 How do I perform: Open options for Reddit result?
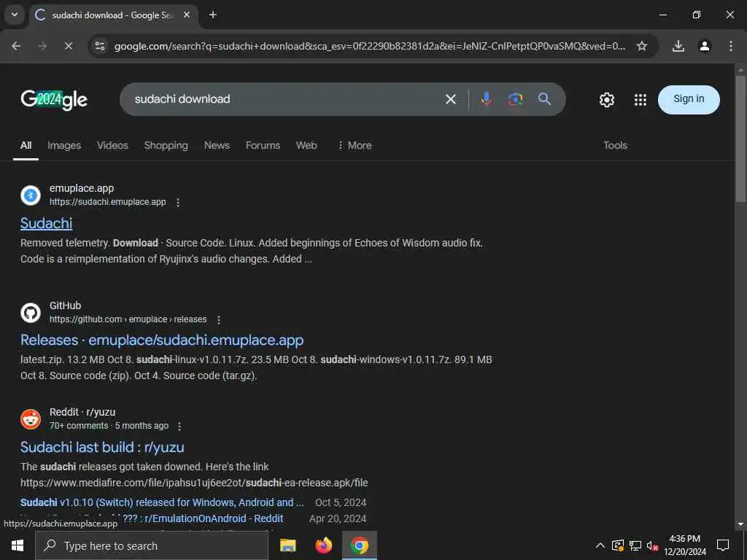point(179,426)
